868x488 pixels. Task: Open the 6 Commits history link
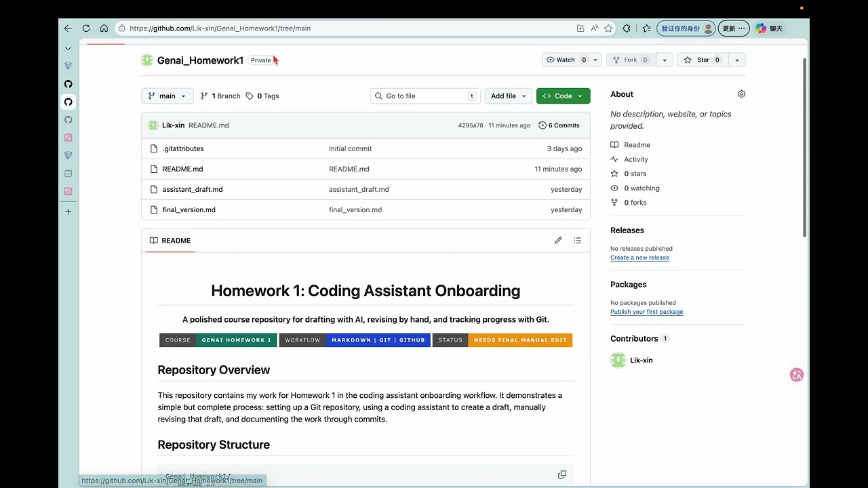click(x=559, y=125)
